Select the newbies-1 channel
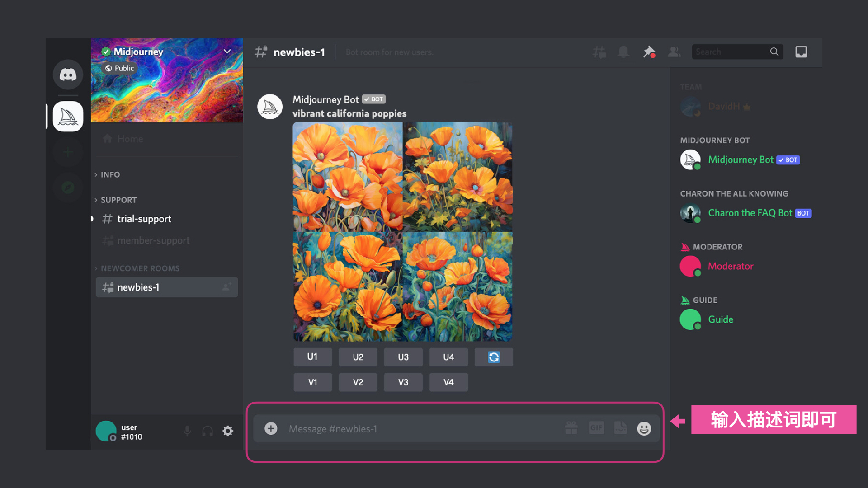This screenshot has height=488, width=868. coord(138,287)
